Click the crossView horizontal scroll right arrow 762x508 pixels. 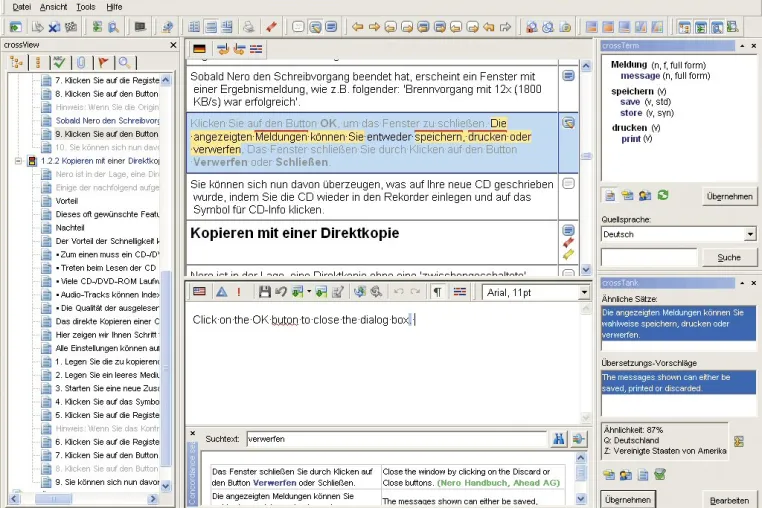[x=153, y=498]
